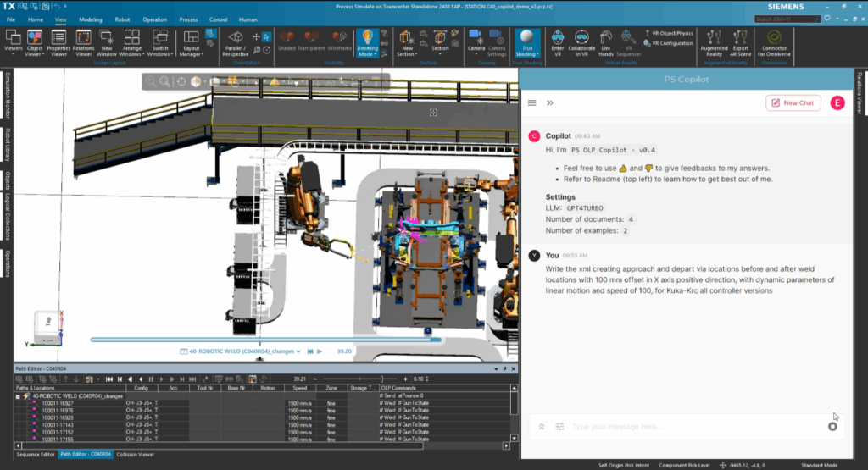Image resolution: width=868 pixels, height=470 pixels.
Task: Switch to the Process ribbon tab
Action: point(188,19)
